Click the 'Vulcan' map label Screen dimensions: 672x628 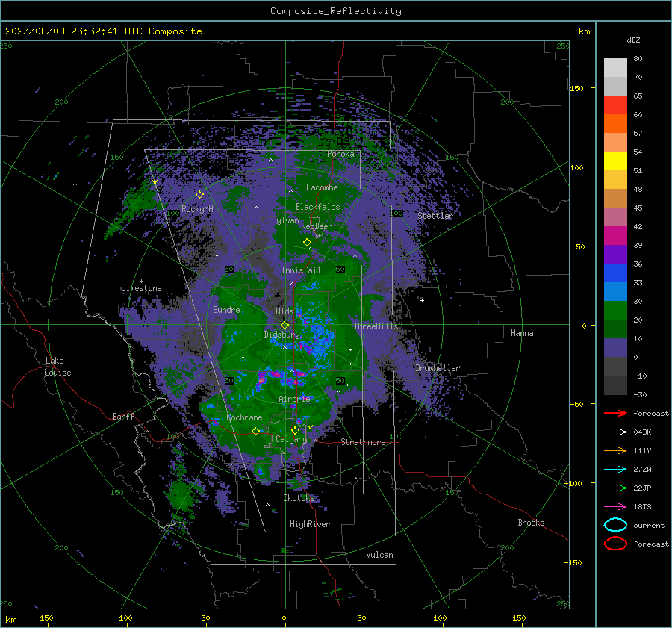pyautogui.click(x=380, y=555)
